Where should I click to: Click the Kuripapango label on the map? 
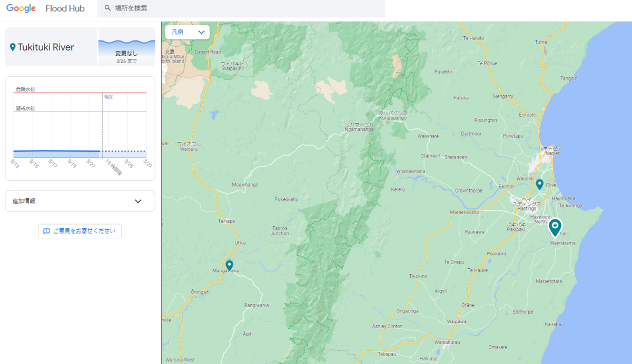pyautogui.click(x=393, y=118)
